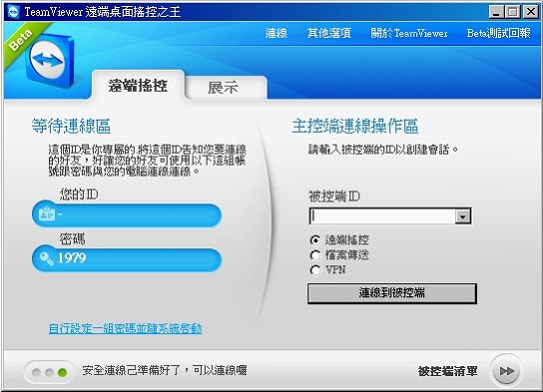Image resolution: width=543 pixels, height=392 pixels.
Task: Close the TeamViewer window
Action: tap(531, 12)
